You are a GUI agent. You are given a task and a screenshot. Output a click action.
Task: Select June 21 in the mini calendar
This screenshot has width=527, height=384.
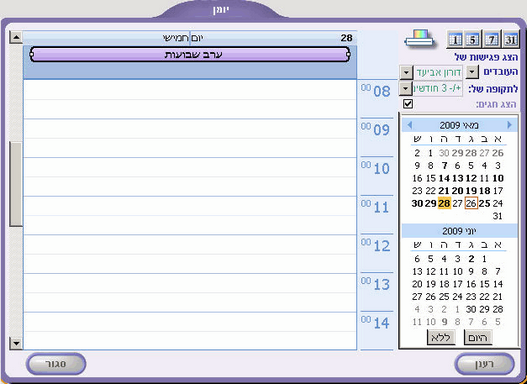click(x=498, y=297)
